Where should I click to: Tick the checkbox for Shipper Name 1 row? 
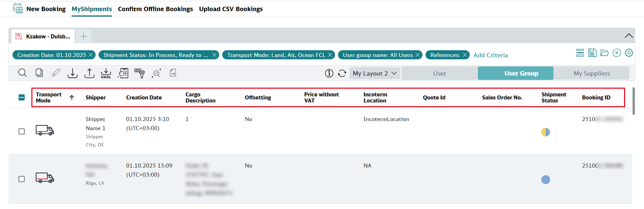(x=22, y=131)
